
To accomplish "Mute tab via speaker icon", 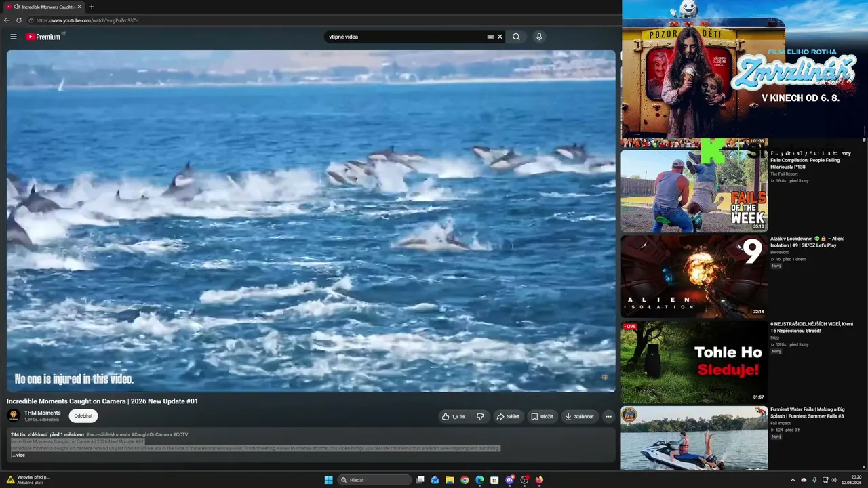I will (x=16, y=7).
